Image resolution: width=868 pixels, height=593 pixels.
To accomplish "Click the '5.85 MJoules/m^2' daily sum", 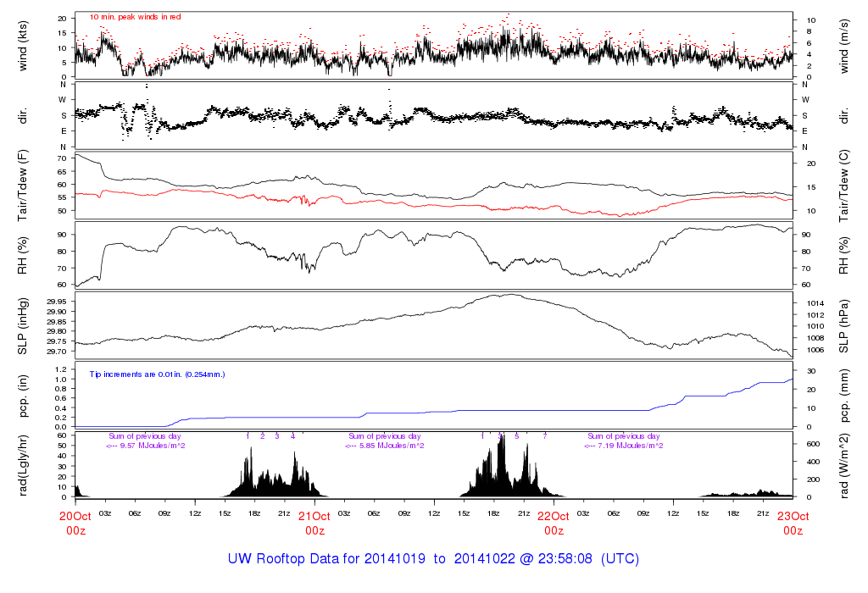I will pos(392,446).
